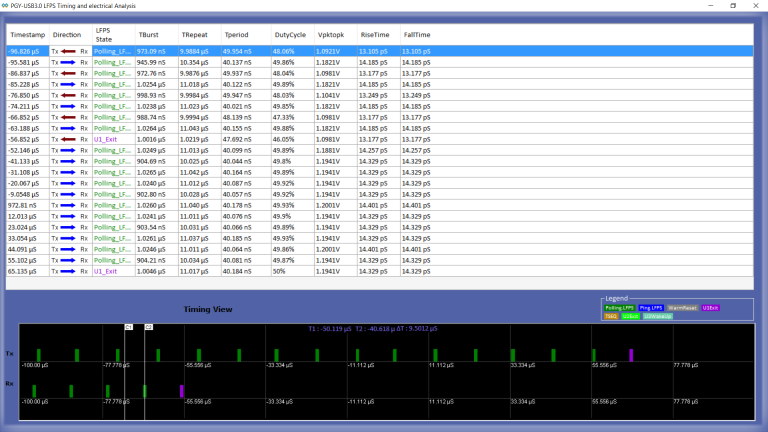Click the timestamp -9.0548 µS
768x432 pixels.
pyautogui.click(x=24, y=194)
